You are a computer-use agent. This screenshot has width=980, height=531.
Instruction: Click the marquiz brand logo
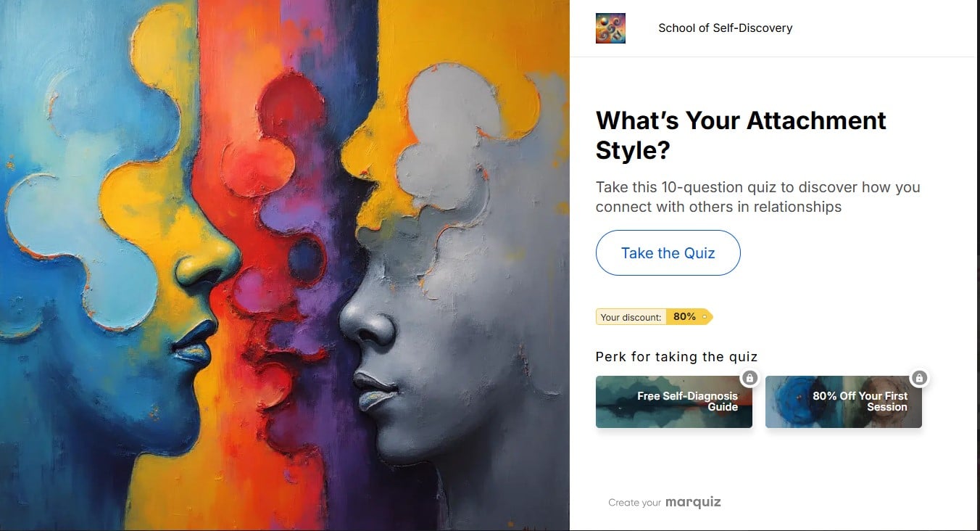point(693,501)
